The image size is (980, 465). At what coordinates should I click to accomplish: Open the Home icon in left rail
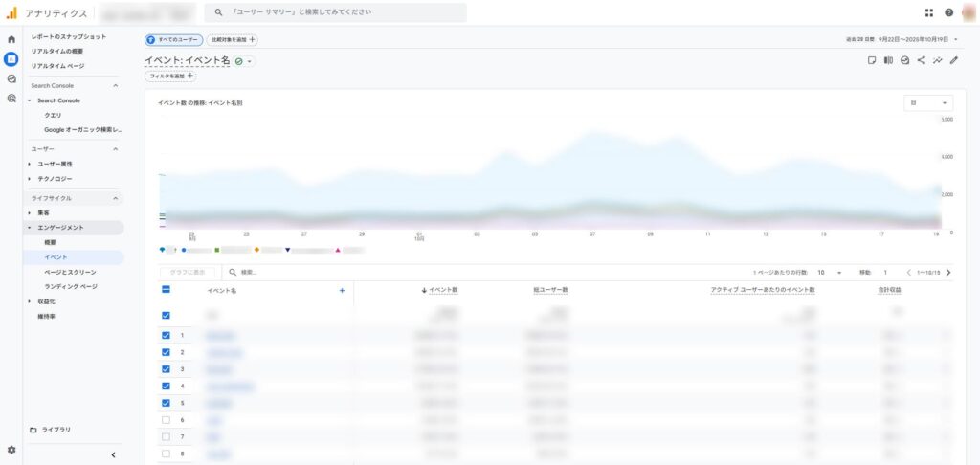(x=11, y=39)
